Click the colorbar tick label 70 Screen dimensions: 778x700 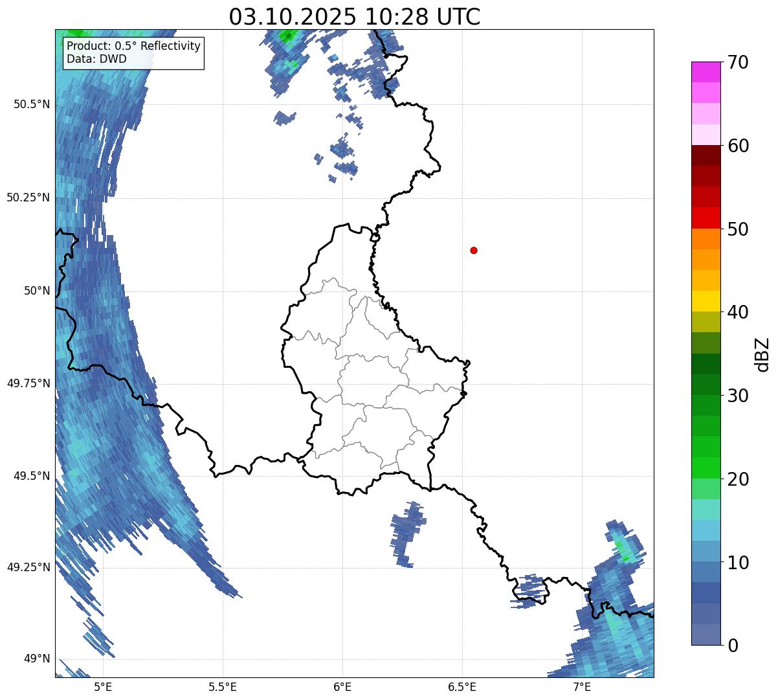[738, 62]
